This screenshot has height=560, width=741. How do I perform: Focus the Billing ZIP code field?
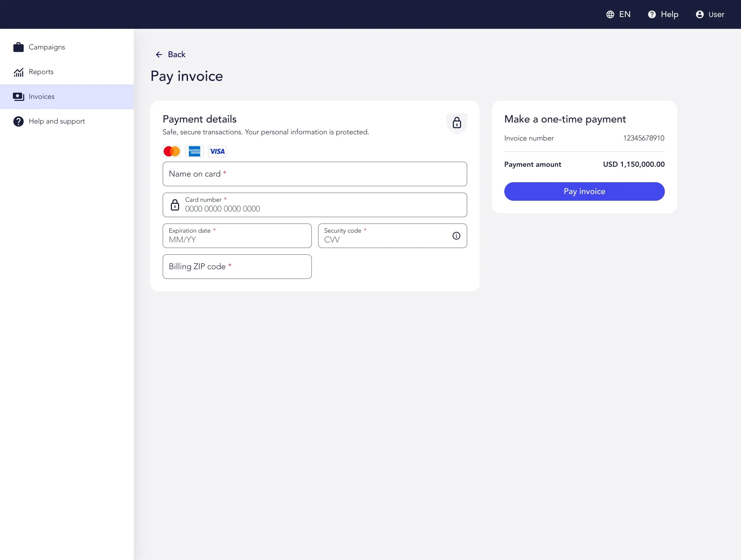coord(237,267)
